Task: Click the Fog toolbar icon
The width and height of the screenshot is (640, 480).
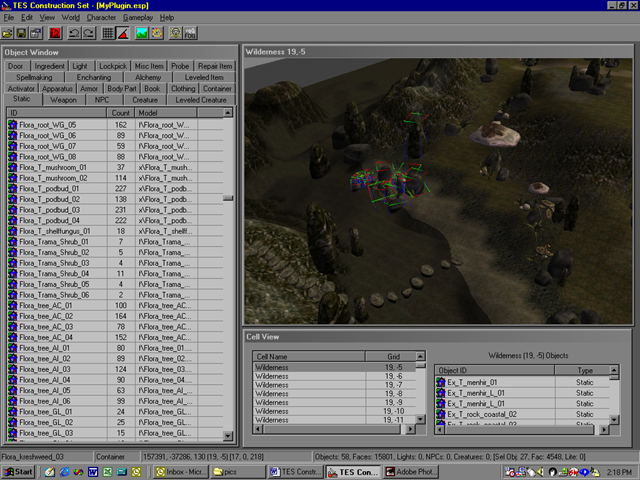Action: 189,33
